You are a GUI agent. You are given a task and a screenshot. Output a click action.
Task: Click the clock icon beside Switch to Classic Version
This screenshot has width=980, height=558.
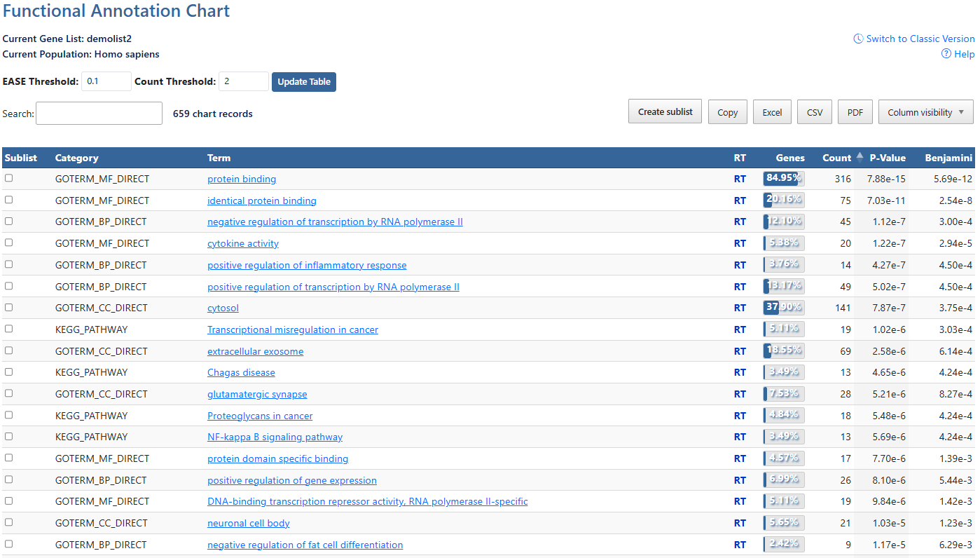859,39
